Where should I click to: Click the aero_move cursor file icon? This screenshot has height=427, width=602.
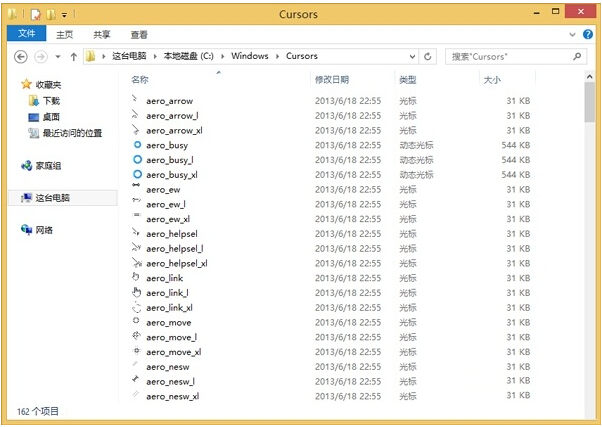(x=136, y=322)
